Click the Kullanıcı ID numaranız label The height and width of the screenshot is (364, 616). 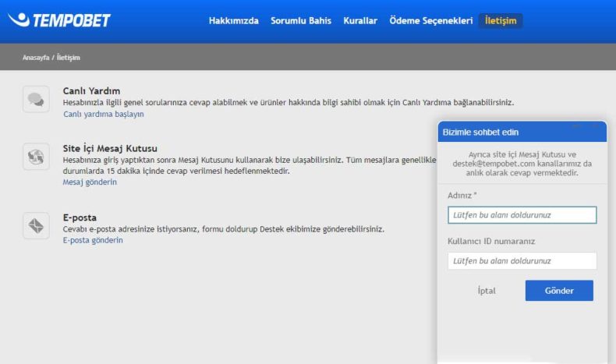491,242
